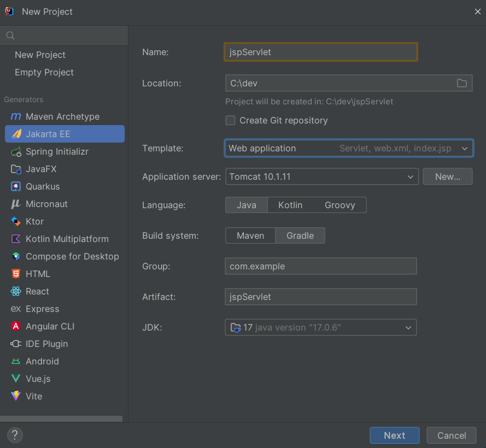
Task: Select the Ktor icon in generators
Action: point(16,221)
